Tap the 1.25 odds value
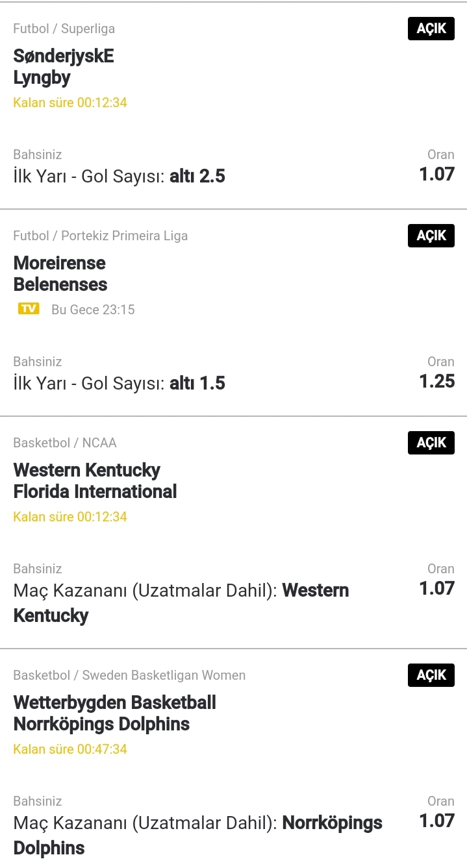Viewport: 467px width, 868px height. [437, 381]
